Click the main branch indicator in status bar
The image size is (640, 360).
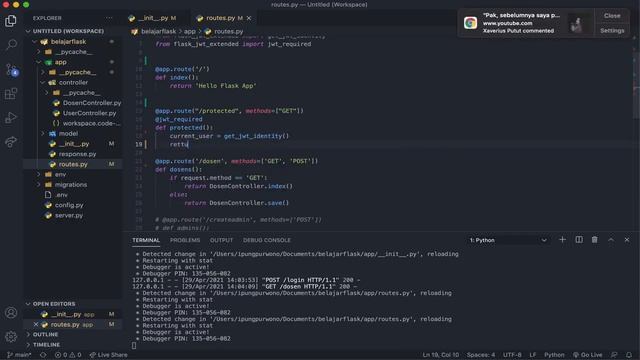(x=19, y=355)
